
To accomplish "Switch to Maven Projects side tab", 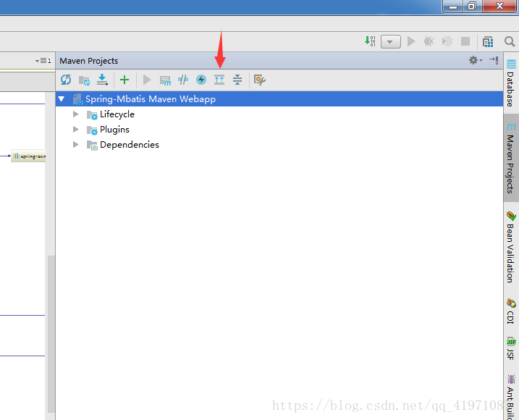I will (x=511, y=158).
